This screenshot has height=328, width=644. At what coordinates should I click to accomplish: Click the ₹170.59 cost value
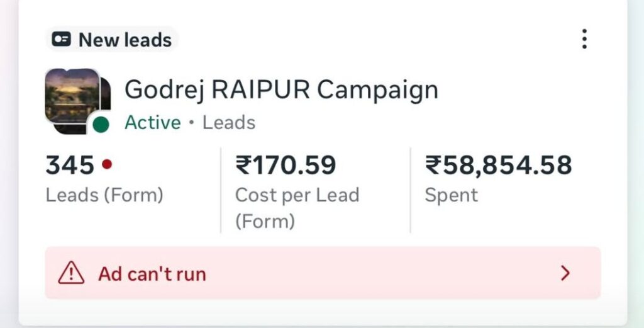click(x=286, y=166)
